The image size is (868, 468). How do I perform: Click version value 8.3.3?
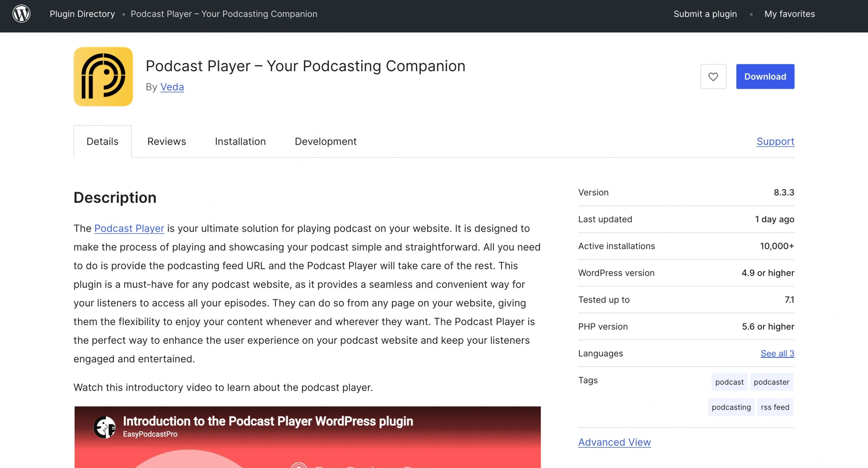click(x=784, y=192)
